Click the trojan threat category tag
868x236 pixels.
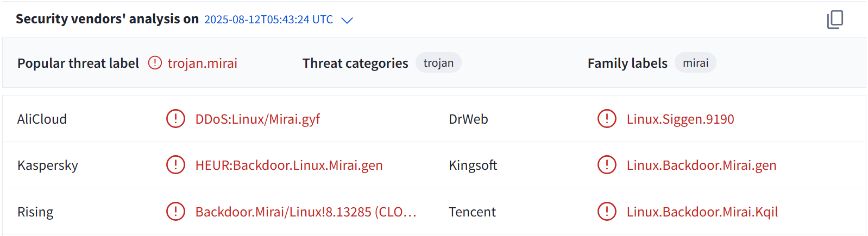click(438, 63)
